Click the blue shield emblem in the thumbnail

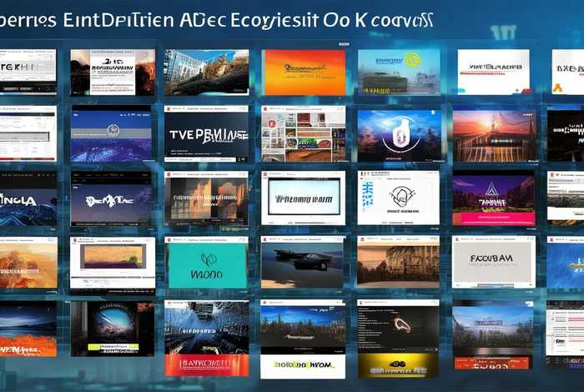pos(398,133)
